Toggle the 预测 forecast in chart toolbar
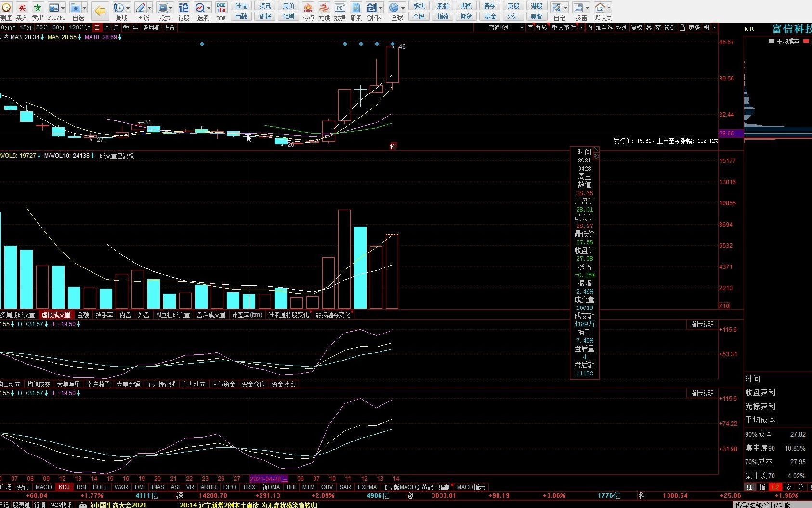This screenshot has width=812, height=508. point(670,27)
